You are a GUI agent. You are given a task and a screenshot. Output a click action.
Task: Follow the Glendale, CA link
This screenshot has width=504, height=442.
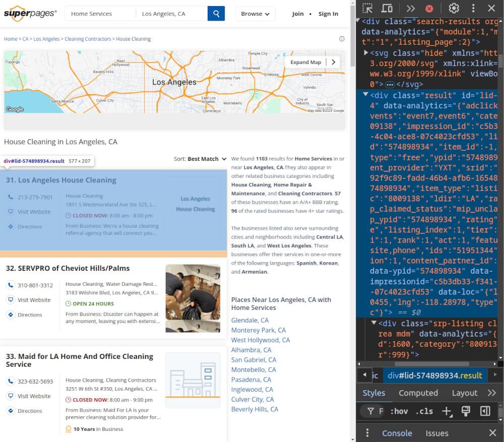[250, 320]
